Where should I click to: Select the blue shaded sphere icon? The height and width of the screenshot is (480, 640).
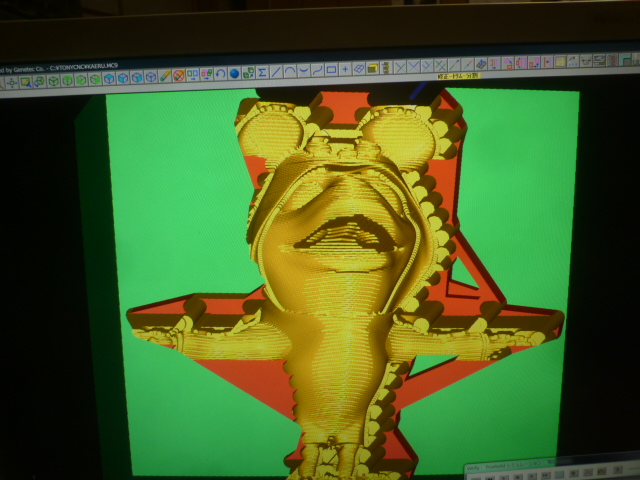[x=234, y=73]
